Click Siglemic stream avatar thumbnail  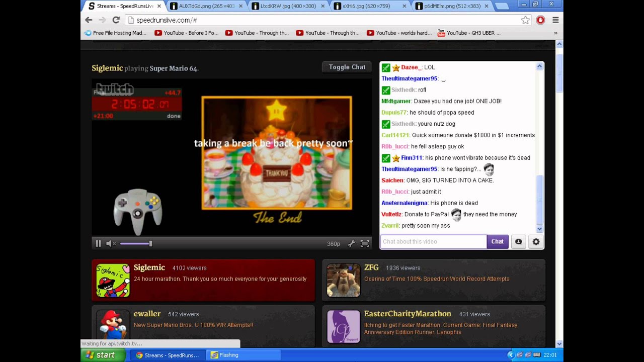[x=113, y=280]
